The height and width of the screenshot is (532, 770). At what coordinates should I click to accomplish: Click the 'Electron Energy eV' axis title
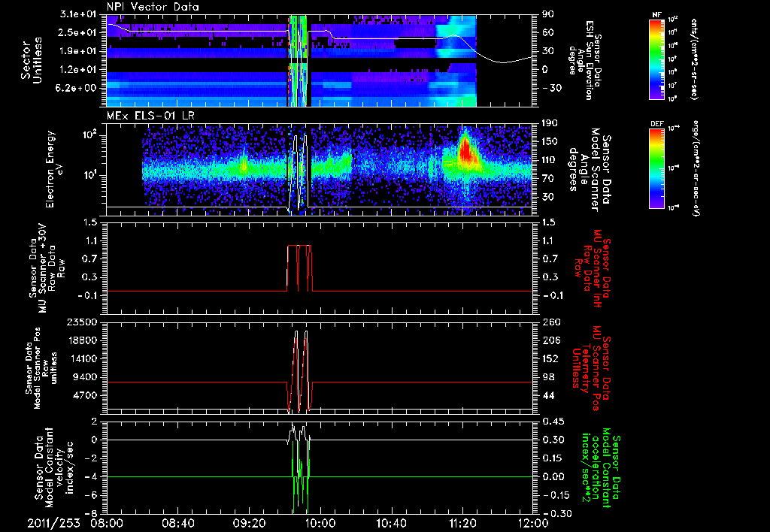(x=54, y=169)
